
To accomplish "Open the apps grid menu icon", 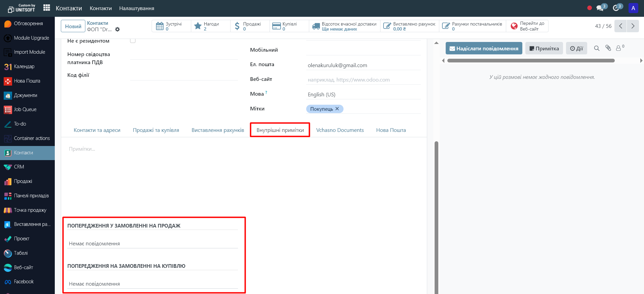I will [x=47, y=8].
